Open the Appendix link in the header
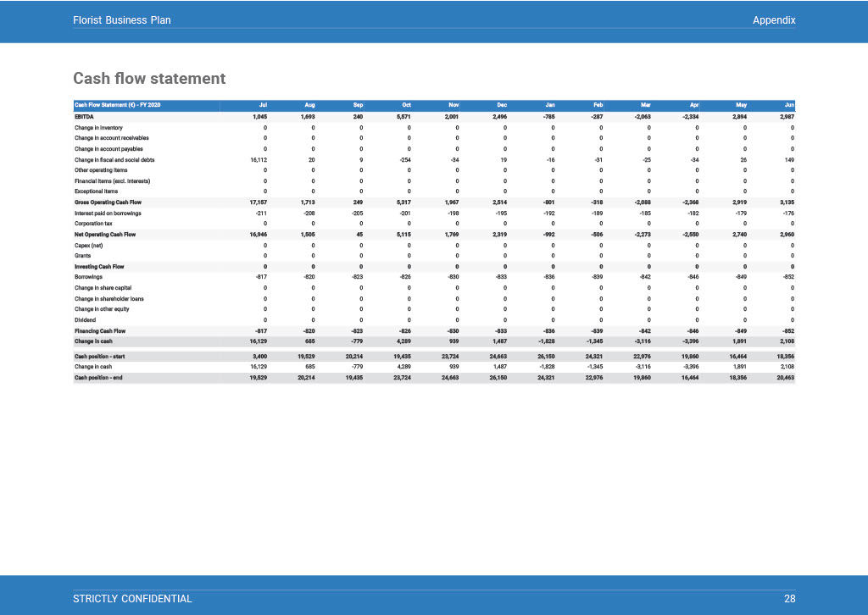The image size is (868, 615). coord(774,19)
